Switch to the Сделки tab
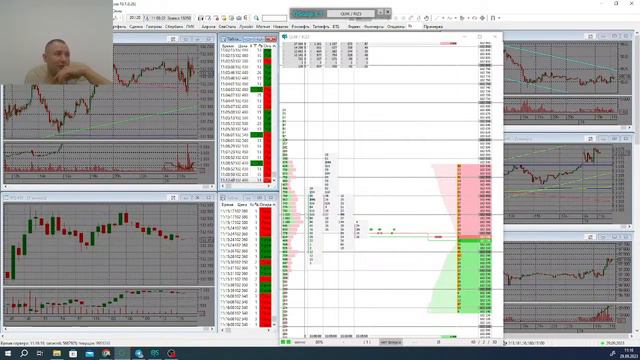The height and width of the screenshot is (360, 640). [136, 27]
